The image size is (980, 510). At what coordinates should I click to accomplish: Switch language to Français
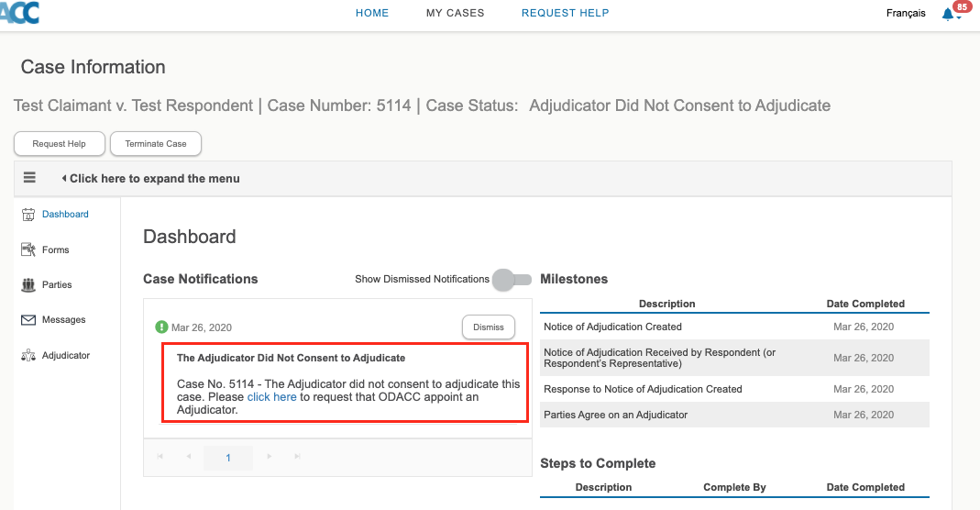pos(906,14)
